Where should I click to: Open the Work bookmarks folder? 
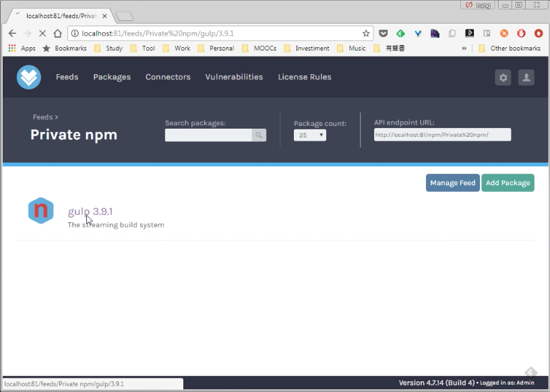177,48
